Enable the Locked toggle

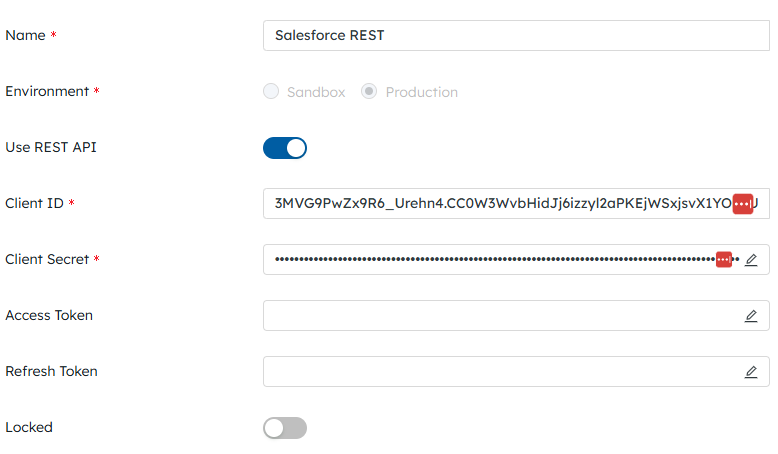(285, 428)
